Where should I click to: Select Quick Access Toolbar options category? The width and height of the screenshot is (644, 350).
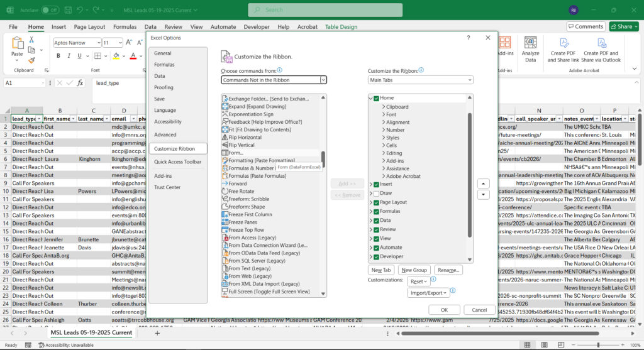click(x=177, y=161)
